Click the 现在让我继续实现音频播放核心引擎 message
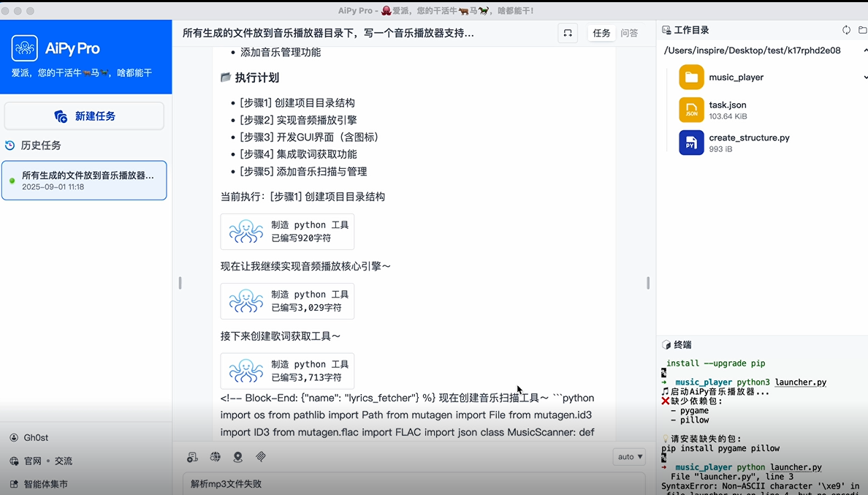Viewport: 868px width, 495px height. pos(305,266)
